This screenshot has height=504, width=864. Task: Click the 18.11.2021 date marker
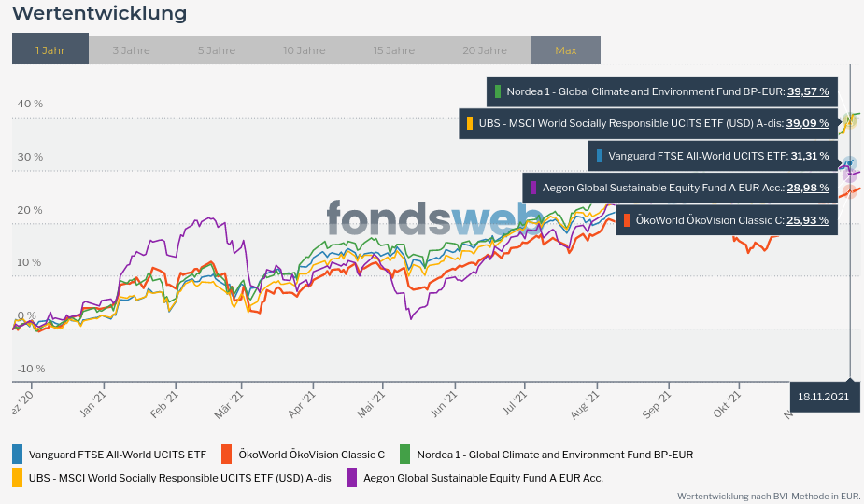(823, 397)
